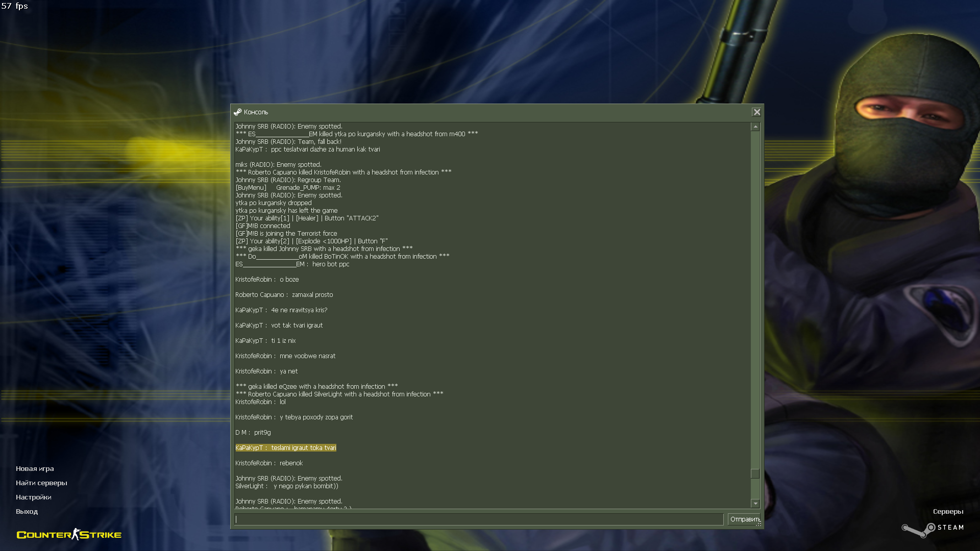Screen dimensions: 980x551
Task: Click the Консоль title bar text
Action: (256, 112)
